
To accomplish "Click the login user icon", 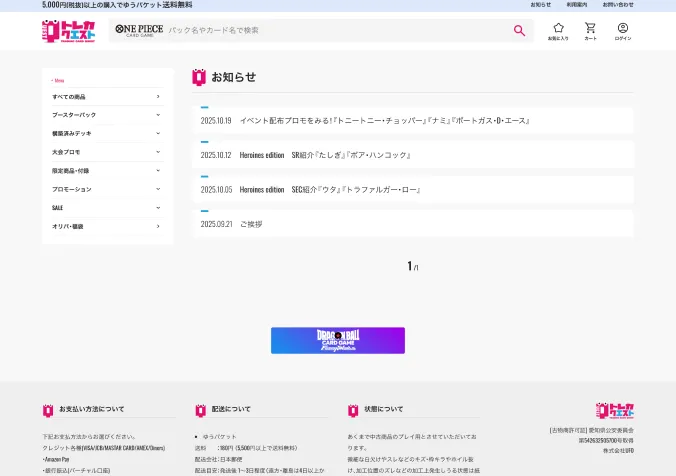I will click(623, 31).
